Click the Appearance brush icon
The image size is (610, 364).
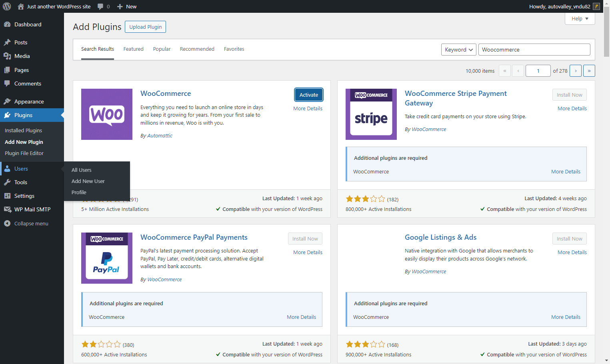(x=7, y=101)
